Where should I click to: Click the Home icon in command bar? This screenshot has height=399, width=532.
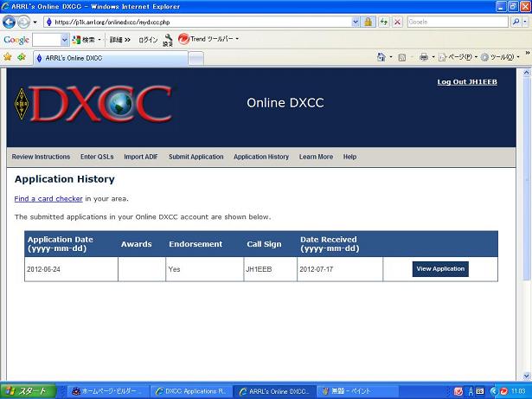click(x=381, y=57)
